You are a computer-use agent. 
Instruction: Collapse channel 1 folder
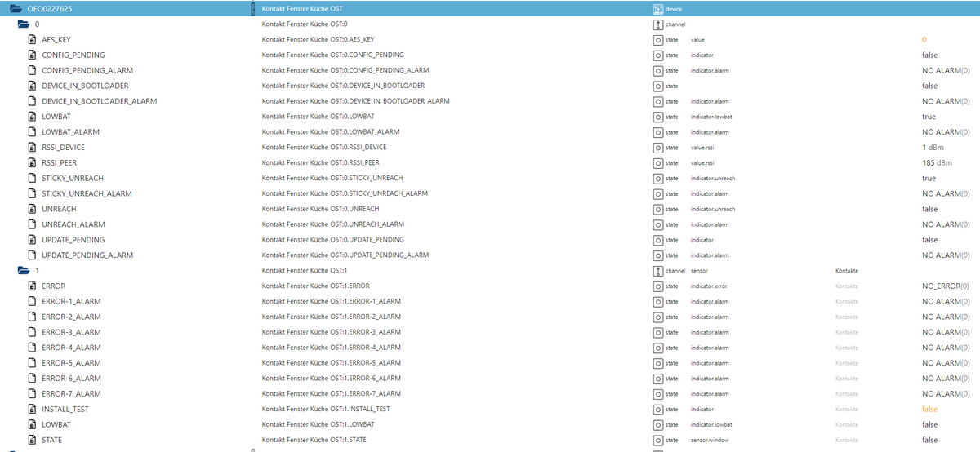(x=24, y=270)
